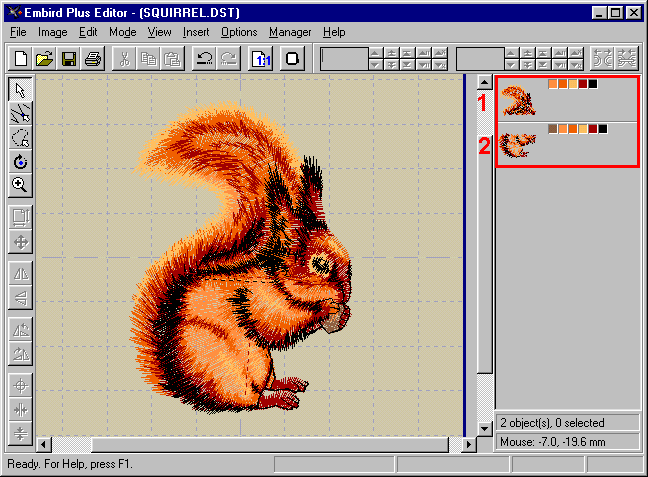Cut selection with the scissors icon
Viewport: 648px width, 477px height.
point(124,59)
